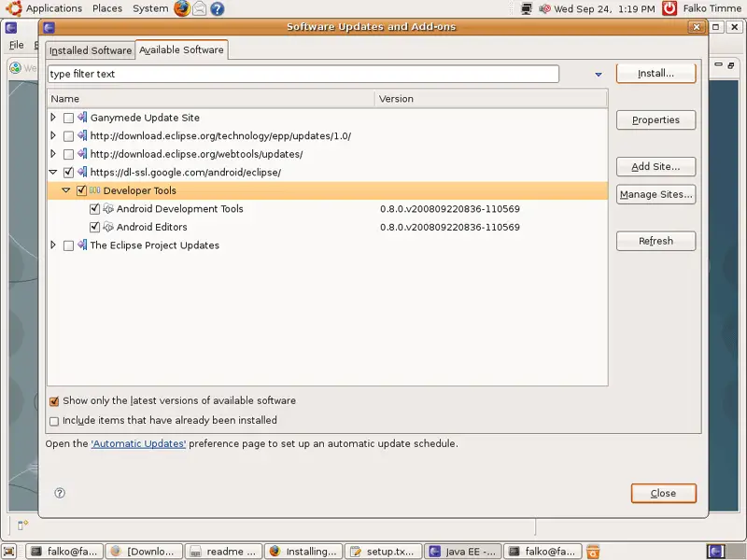This screenshot has width=747, height=560.
Task: Open the System menu
Action: (x=150, y=8)
